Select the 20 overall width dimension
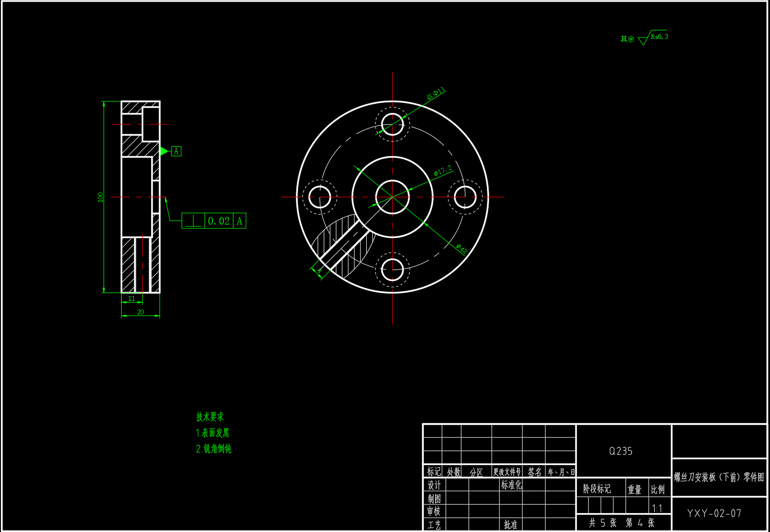 coord(141,312)
